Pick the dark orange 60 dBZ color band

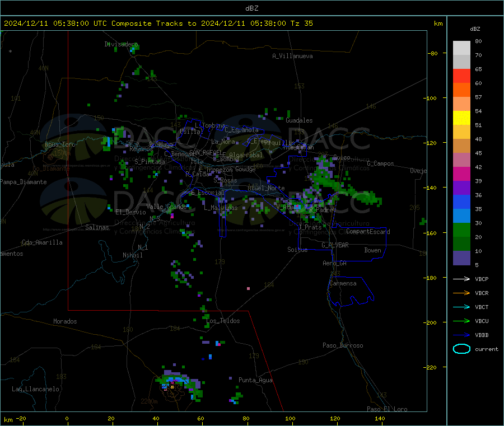click(461, 90)
